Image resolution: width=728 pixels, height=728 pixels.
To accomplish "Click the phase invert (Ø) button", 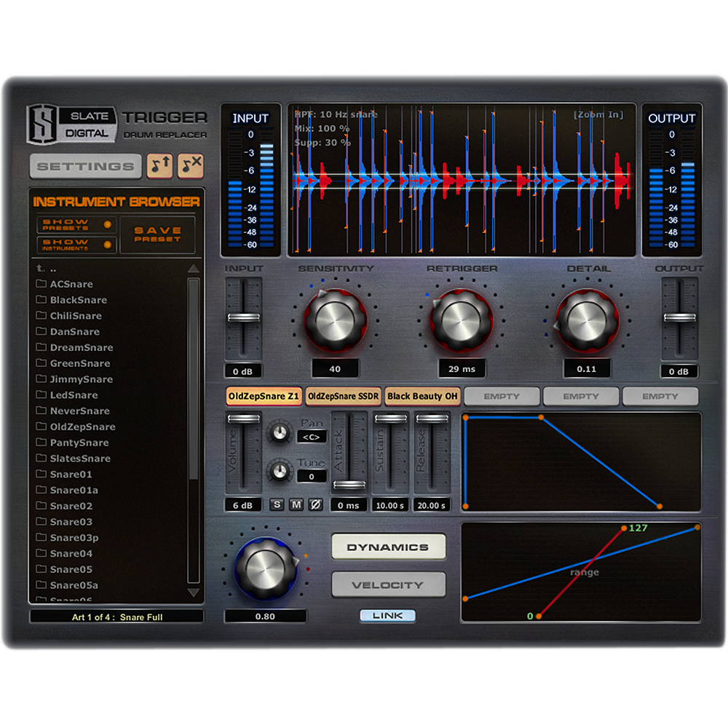I will (x=315, y=505).
